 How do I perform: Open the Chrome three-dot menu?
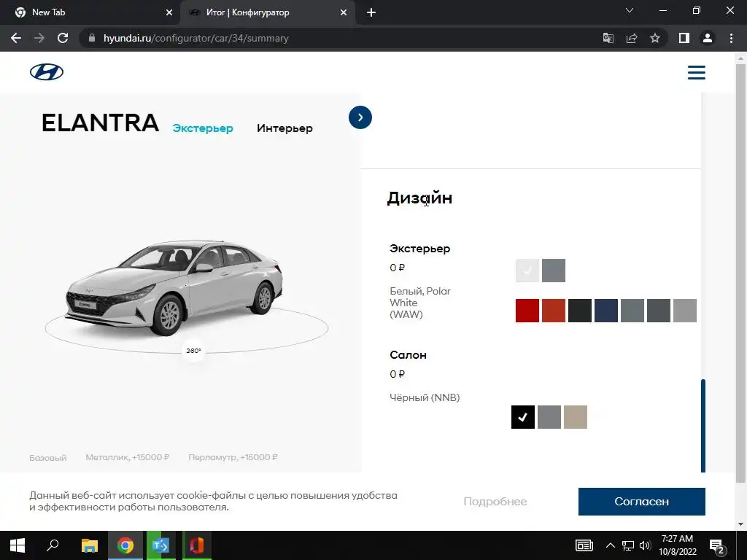pyautogui.click(x=731, y=38)
